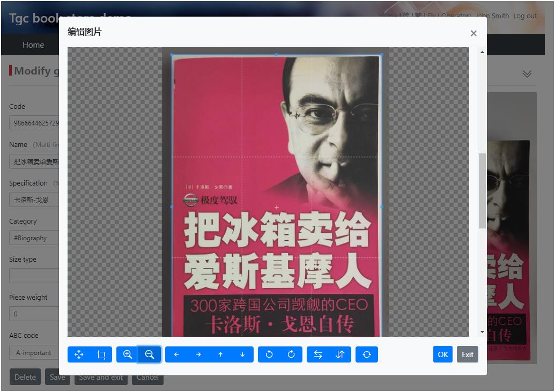Exit the image editor dialog
The height and width of the screenshot is (392, 555).
tap(468, 354)
